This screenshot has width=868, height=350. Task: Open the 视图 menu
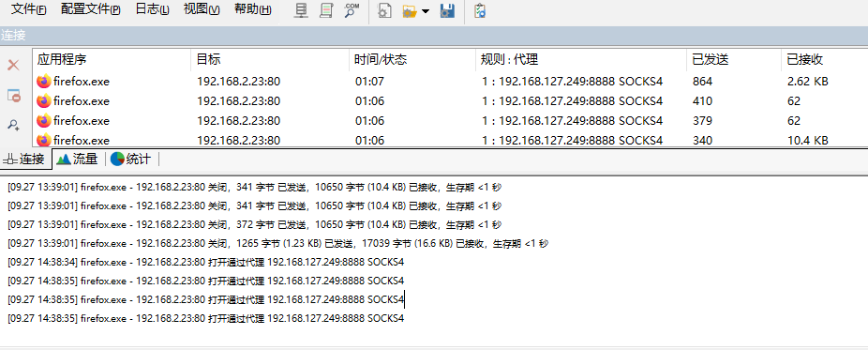(x=202, y=9)
